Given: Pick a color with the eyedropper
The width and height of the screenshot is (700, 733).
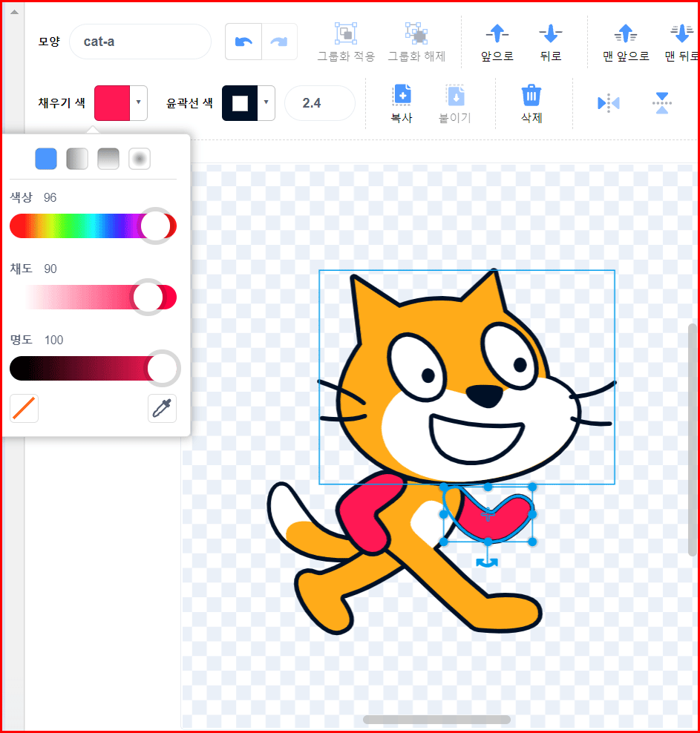Looking at the screenshot, I should click(162, 408).
